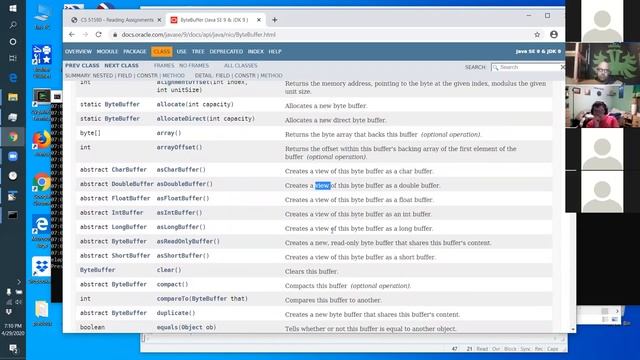Image resolution: width=640 pixels, height=360 pixels.
Task: Open asReadOnlyBuffer() method link
Action: (x=188, y=242)
